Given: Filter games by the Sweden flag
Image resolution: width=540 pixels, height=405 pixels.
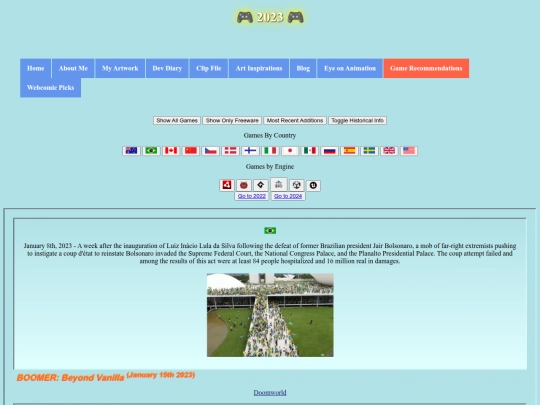Looking at the screenshot, I should [369, 151].
